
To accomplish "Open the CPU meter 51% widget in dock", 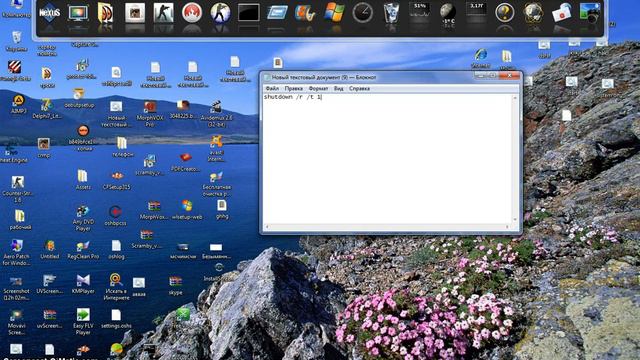I will 420,11.
